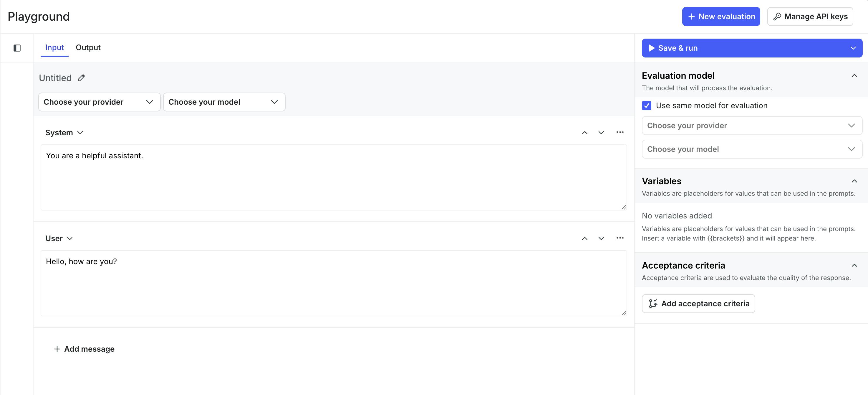Switch to the Output tab

click(88, 47)
